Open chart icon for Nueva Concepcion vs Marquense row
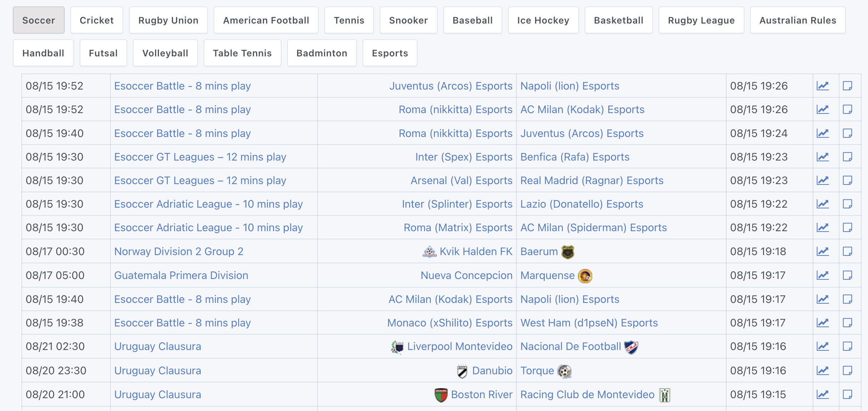The width and height of the screenshot is (868, 411). click(823, 275)
